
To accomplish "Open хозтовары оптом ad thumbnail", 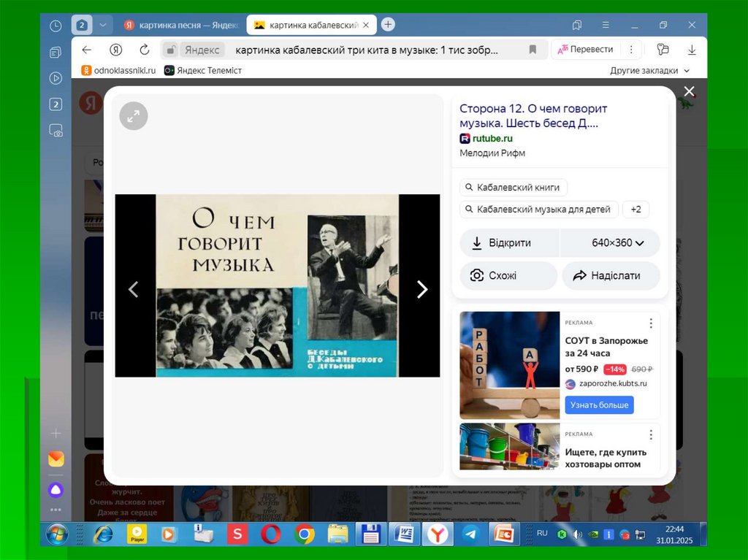I will tap(509, 447).
